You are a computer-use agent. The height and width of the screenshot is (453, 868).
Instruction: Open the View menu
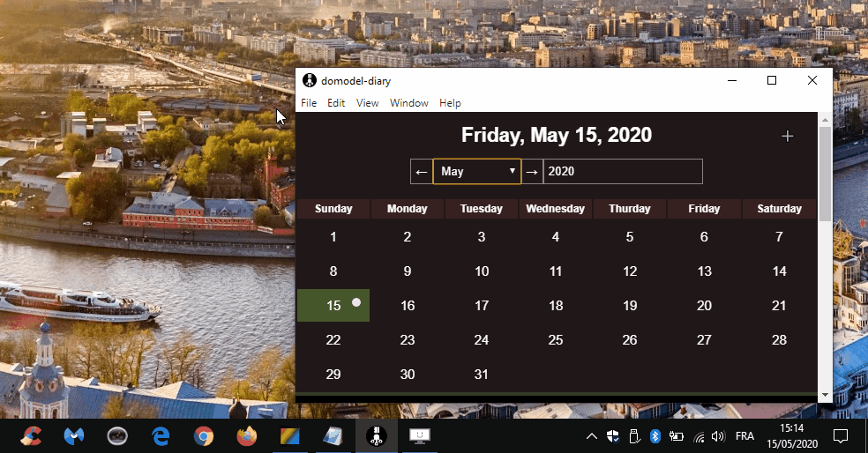368,103
